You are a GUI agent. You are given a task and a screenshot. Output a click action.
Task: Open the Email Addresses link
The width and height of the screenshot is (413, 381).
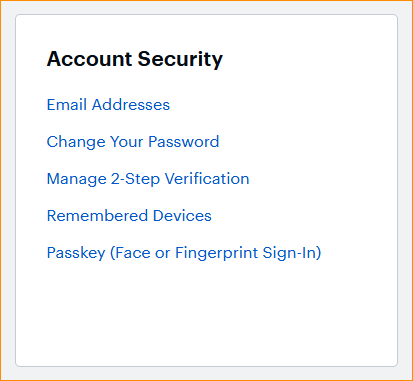coord(108,105)
